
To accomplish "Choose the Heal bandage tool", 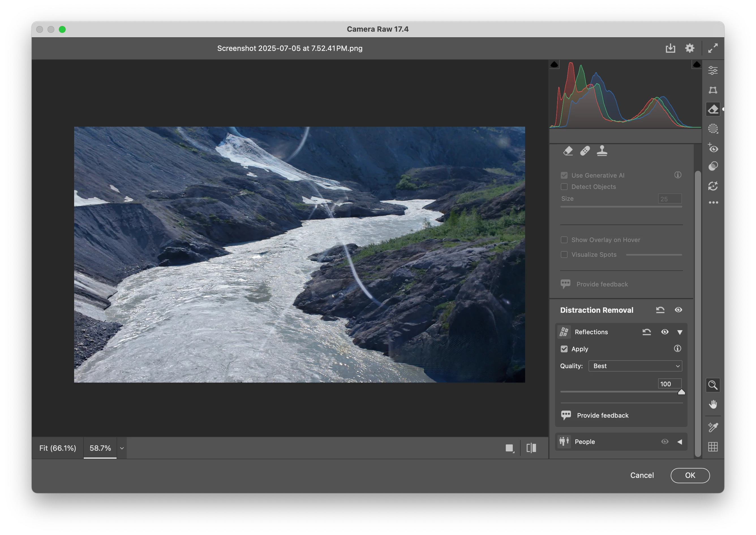I will point(585,151).
